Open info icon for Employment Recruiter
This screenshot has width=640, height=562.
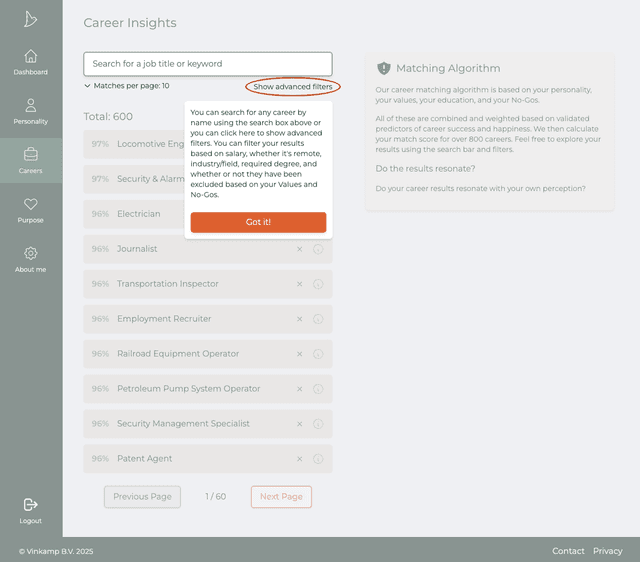coord(318,319)
